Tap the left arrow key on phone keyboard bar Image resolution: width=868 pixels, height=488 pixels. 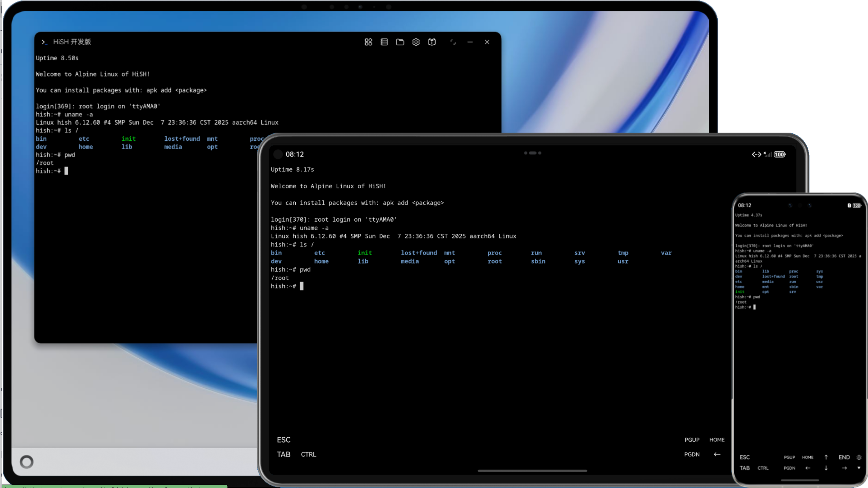(808, 468)
